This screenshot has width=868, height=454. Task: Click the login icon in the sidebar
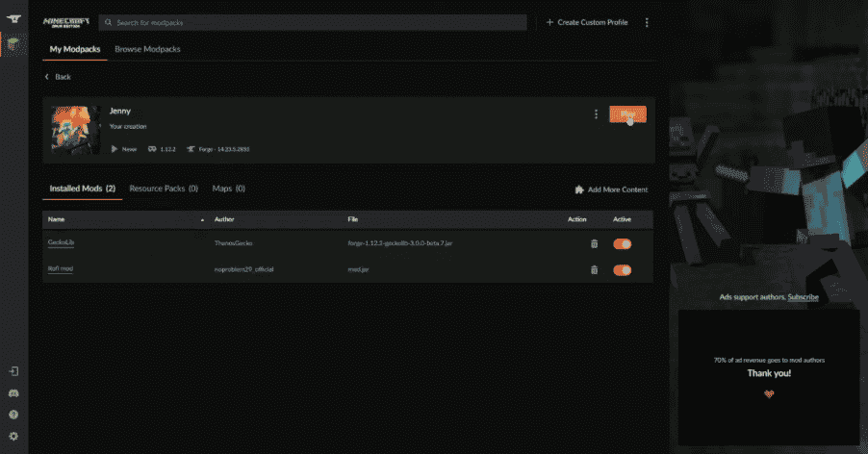(13, 371)
